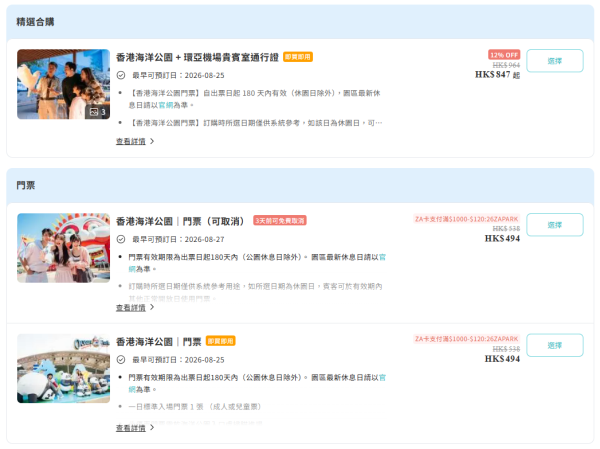The height and width of the screenshot is (449, 600).
Task: Click price HK$ 847 起
Action: click(x=497, y=75)
